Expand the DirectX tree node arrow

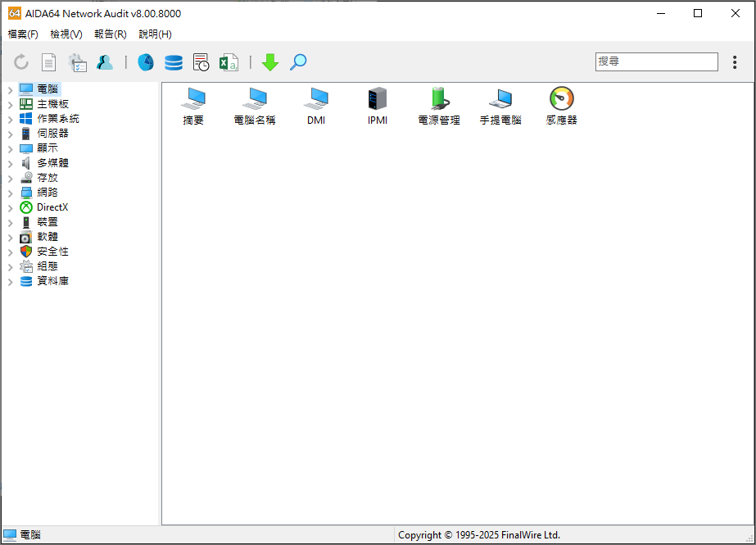[x=10, y=207]
